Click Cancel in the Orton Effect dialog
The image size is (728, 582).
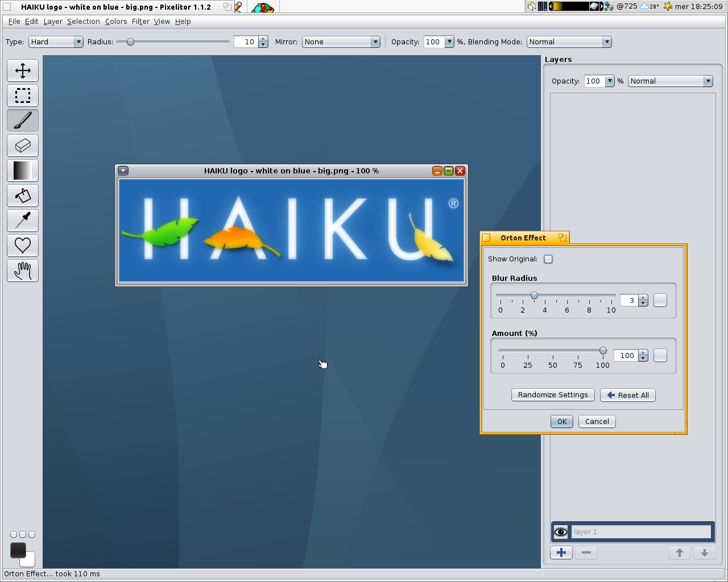point(597,422)
